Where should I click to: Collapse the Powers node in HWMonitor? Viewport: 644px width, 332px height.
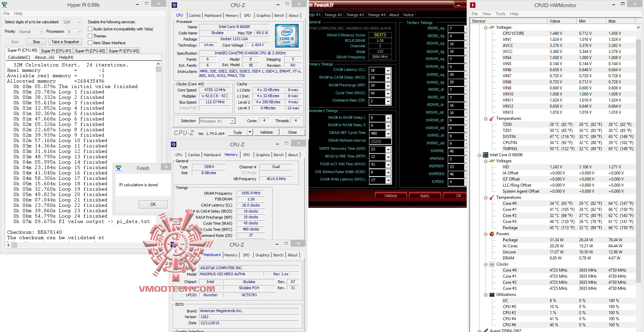click(486, 234)
